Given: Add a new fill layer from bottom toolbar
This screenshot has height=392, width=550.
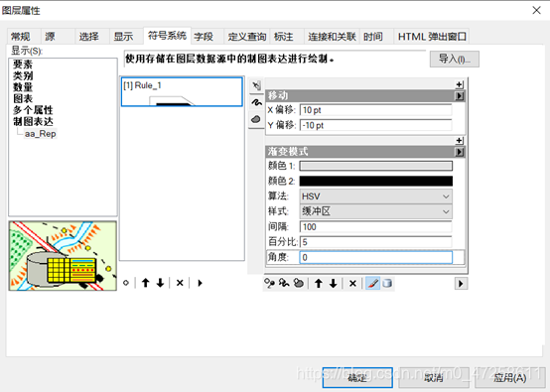Looking at the screenshot, I should (x=298, y=283).
